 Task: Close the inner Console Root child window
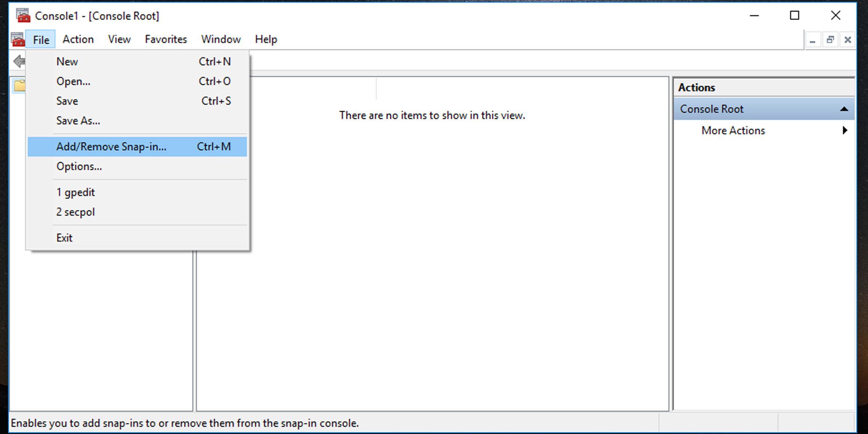(x=847, y=40)
